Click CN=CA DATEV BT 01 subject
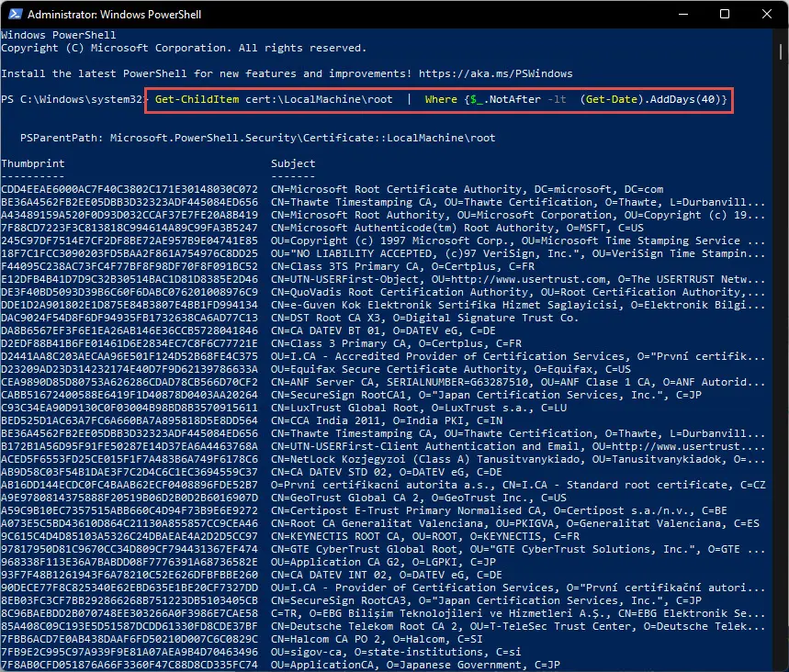The image size is (789, 672). [383, 330]
